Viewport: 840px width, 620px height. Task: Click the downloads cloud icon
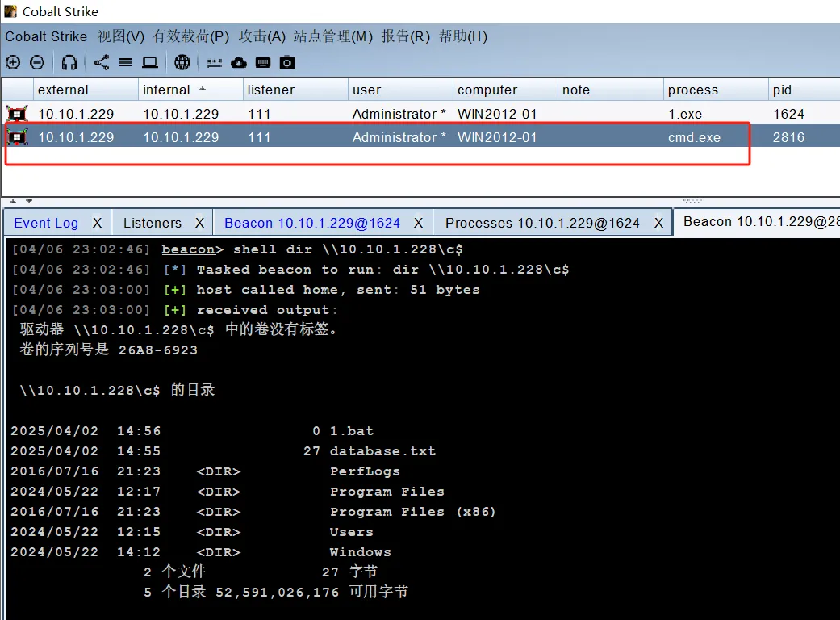[x=238, y=63]
